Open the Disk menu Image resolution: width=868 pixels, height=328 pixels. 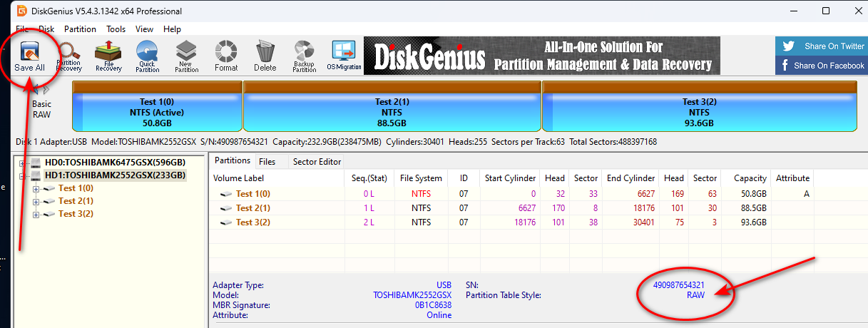click(46, 29)
